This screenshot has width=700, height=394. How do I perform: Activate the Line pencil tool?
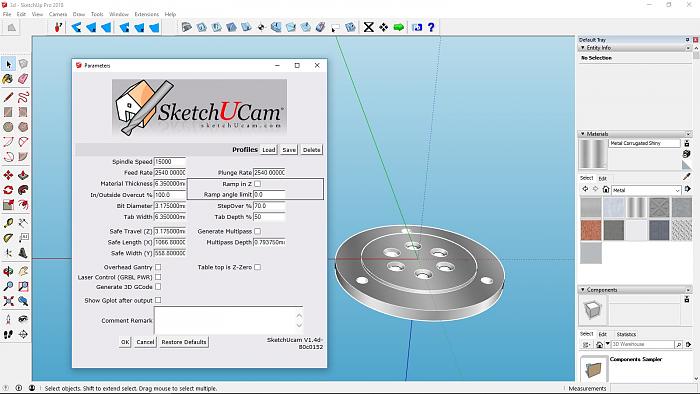coord(8,97)
